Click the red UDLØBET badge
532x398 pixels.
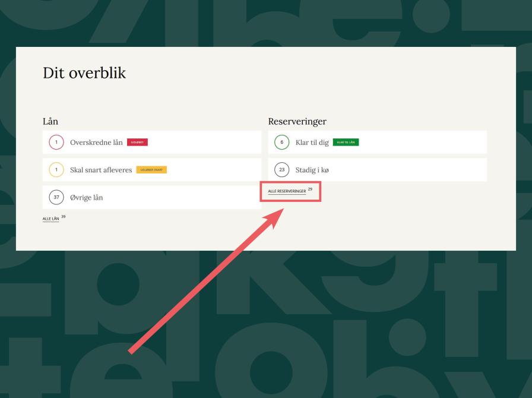[x=137, y=143]
